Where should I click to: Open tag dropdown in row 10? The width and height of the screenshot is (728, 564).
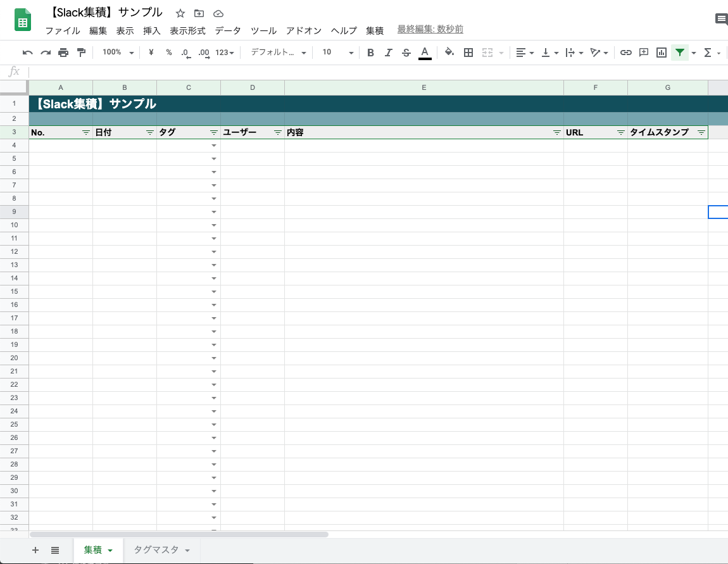[x=214, y=225]
